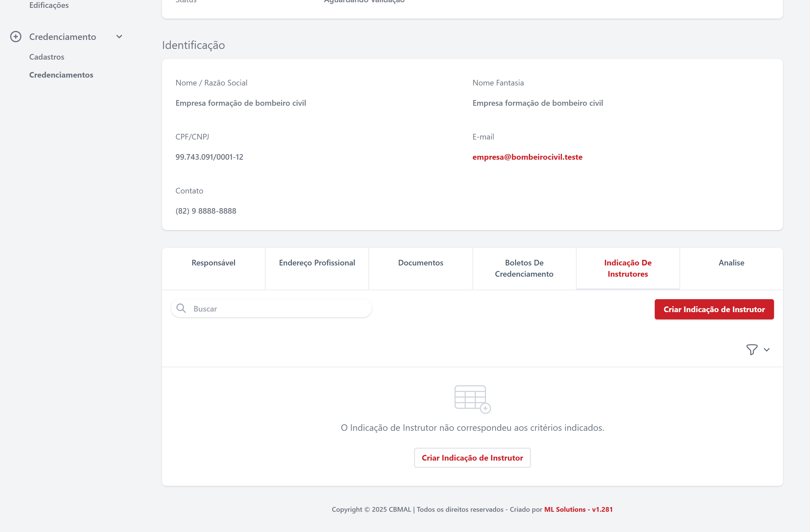Switch to the Analise tab

[x=731, y=263]
